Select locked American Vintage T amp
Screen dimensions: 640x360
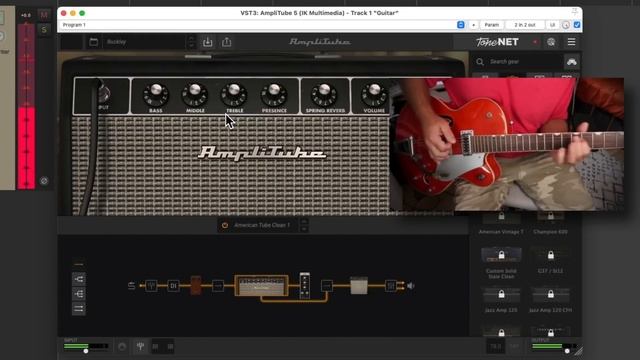click(501, 222)
